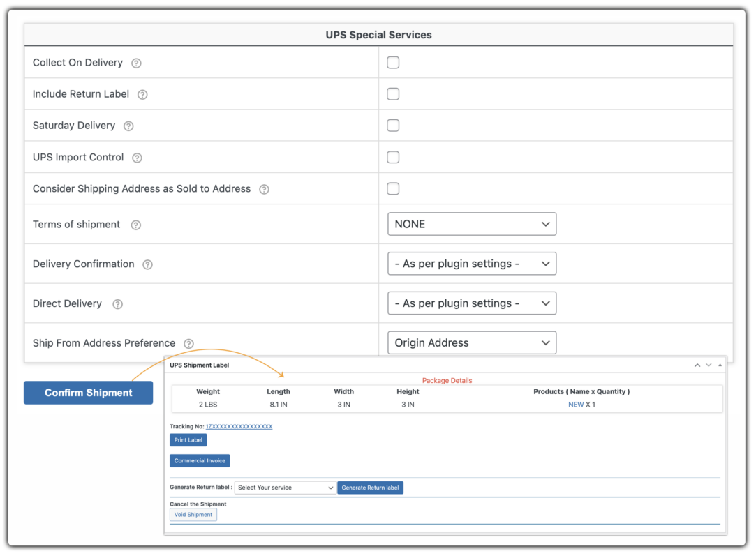
Task: Click Ship From Address Preference help icon
Action: point(188,344)
